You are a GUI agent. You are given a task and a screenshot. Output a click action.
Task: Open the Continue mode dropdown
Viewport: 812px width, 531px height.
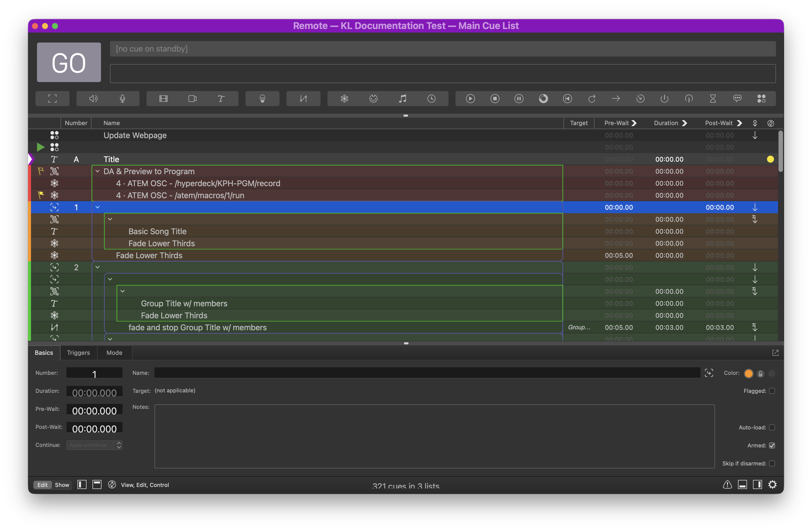[x=94, y=445]
